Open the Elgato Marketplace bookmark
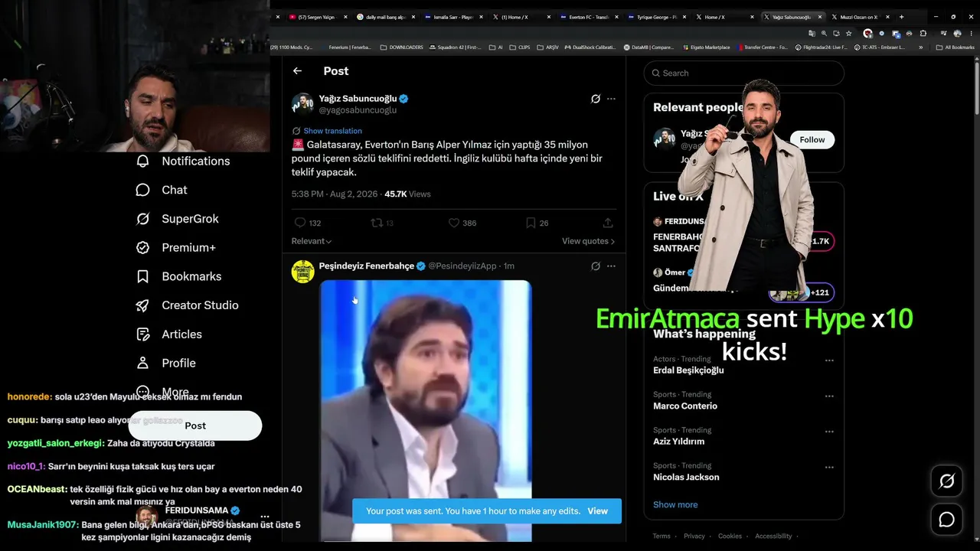Image resolution: width=980 pixels, height=551 pixels. point(705,47)
